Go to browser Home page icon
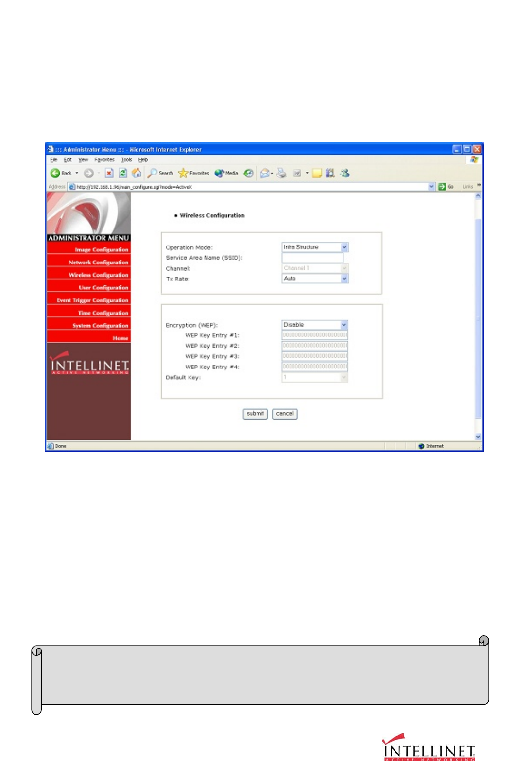This screenshot has width=532, height=772. [x=137, y=173]
